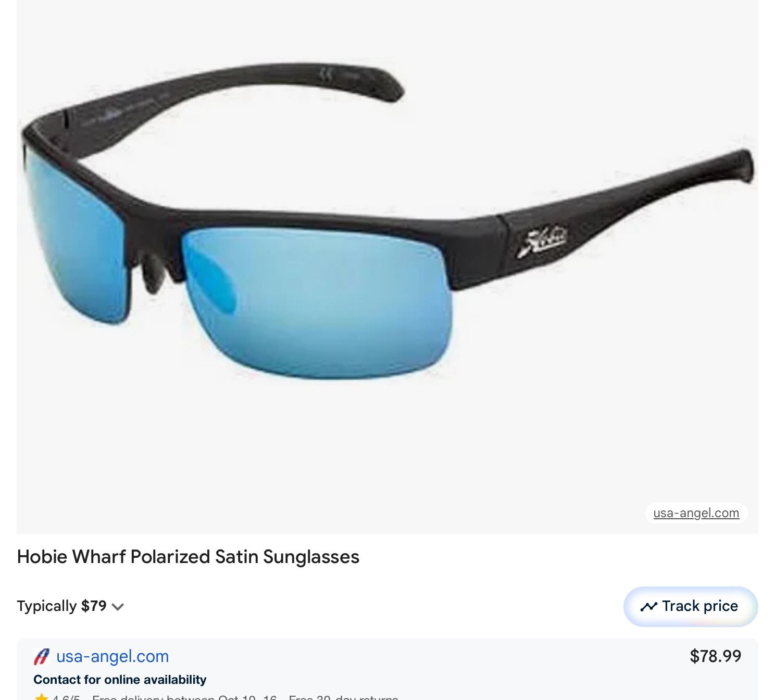Click the $78.99 price
Viewport: 775px width, 700px height.
[716, 656]
